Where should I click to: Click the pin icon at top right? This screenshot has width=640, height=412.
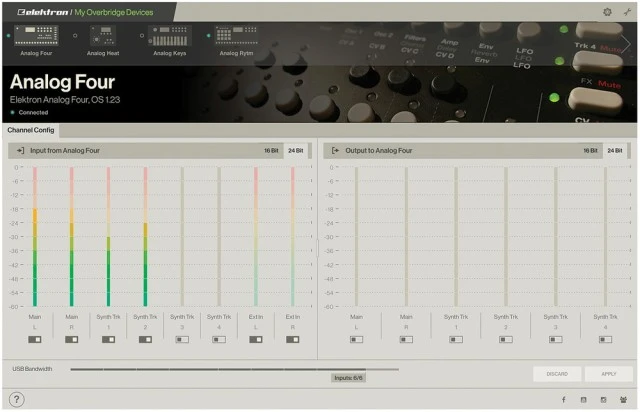pos(627,12)
